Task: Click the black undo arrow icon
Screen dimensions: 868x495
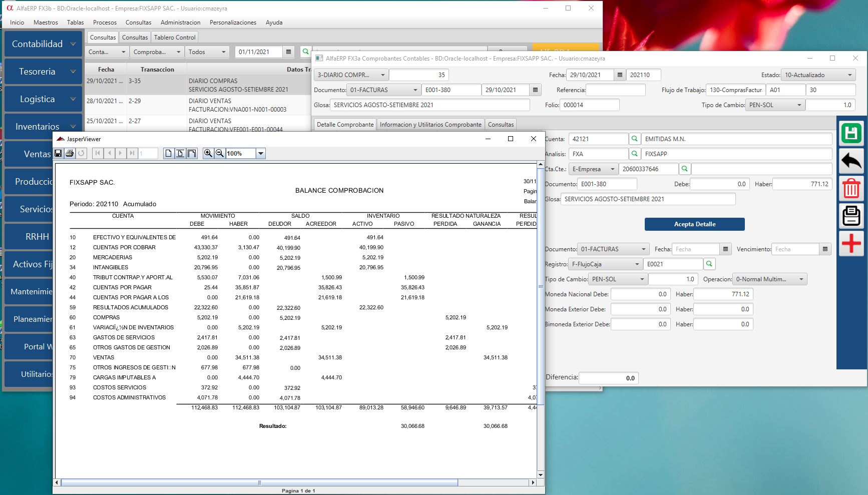Action: coord(851,161)
